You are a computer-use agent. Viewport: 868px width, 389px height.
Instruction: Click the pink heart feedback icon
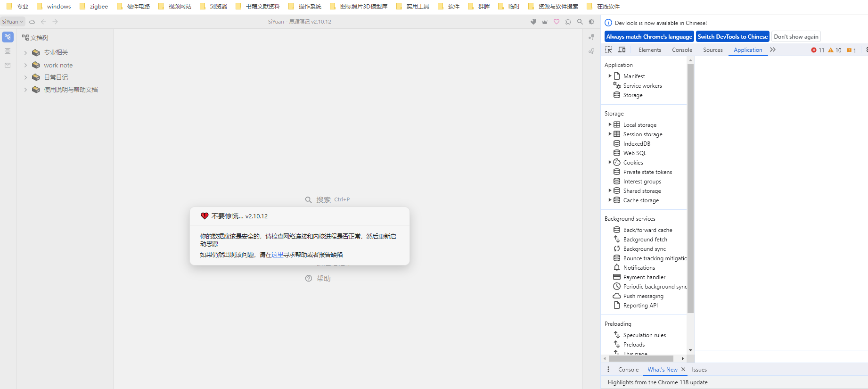point(557,22)
